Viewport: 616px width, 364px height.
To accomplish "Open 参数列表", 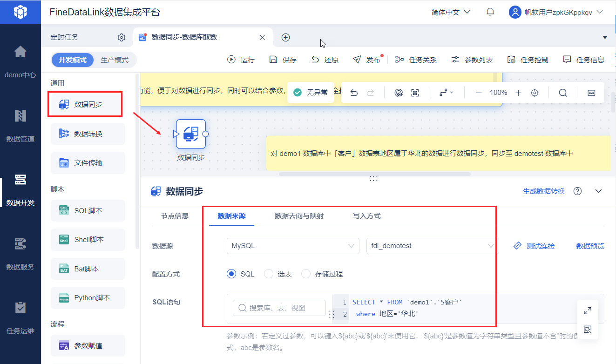I will click(x=472, y=60).
